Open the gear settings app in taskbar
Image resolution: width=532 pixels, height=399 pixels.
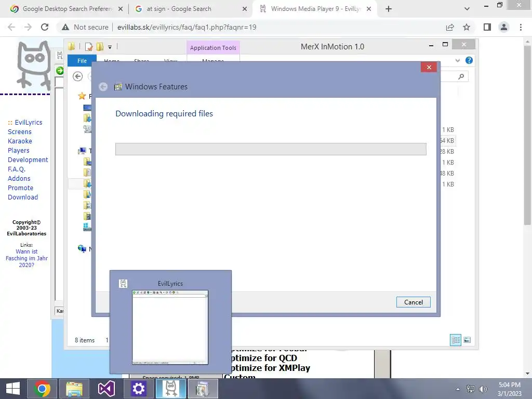[x=138, y=389]
